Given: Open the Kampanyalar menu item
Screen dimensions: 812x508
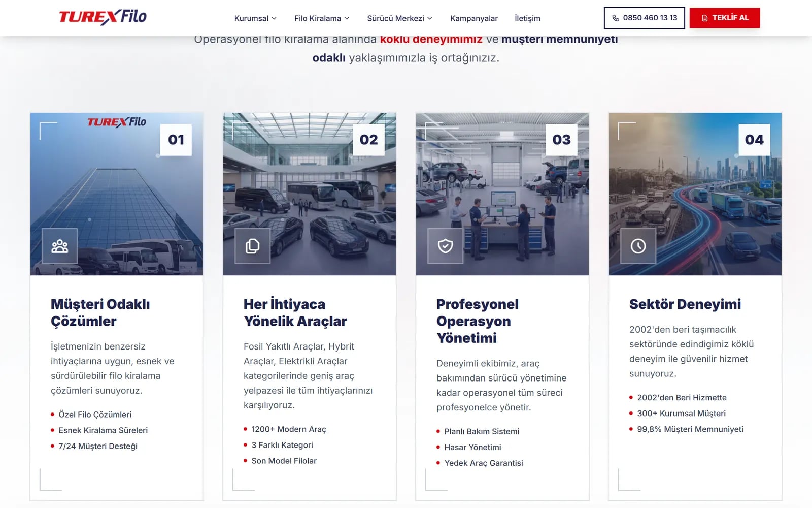Looking at the screenshot, I should (x=474, y=18).
